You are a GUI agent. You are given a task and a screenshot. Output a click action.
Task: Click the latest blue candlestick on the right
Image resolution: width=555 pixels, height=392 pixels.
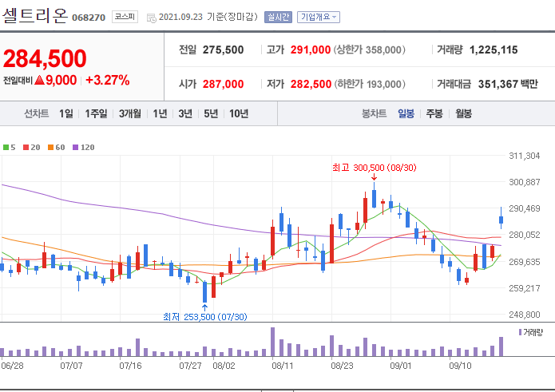(501, 220)
